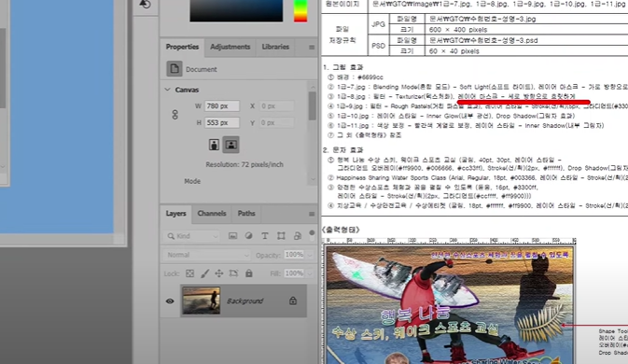The width and height of the screenshot is (628, 364).
Task: Toggle the width-height link icon
Action: point(175,115)
